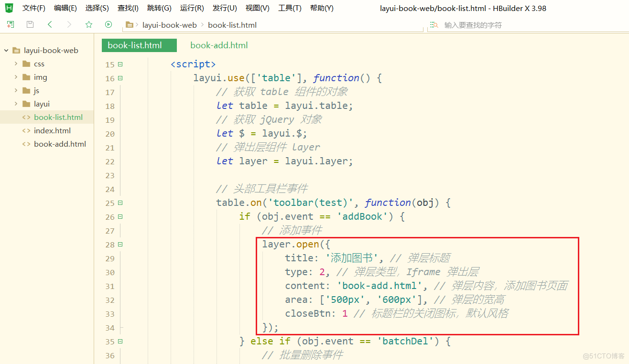The height and width of the screenshot is (364, 629).
Task: Switch to the book-add.html editor tab
Action: pos(219,45)
